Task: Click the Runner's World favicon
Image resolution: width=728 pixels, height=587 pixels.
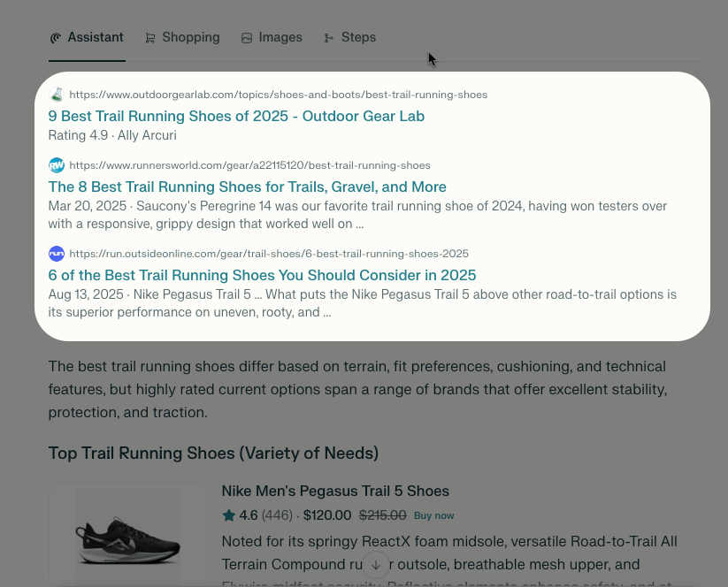Action: [57, 165]
